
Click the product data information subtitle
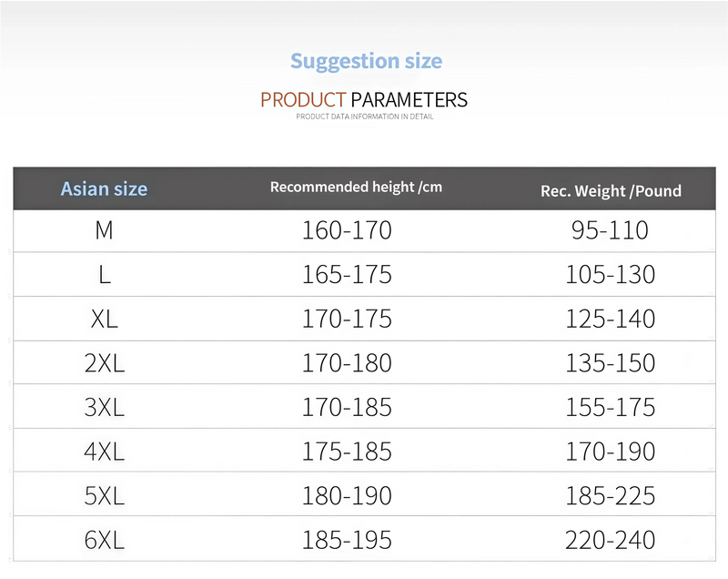(365, 117)
